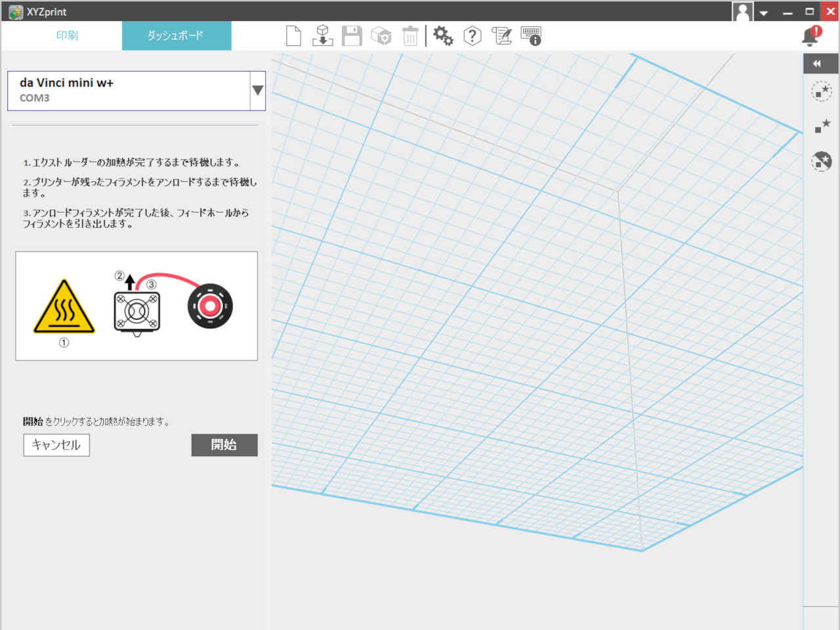Click the COM3 port text

pos(34,98)
